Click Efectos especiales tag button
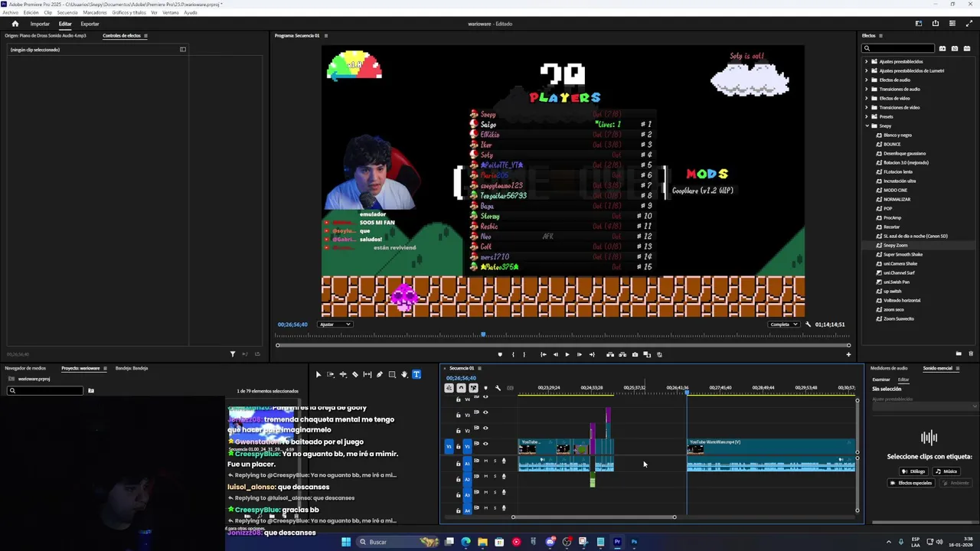This screenshot has height=551, width=980. coord(911,483)
